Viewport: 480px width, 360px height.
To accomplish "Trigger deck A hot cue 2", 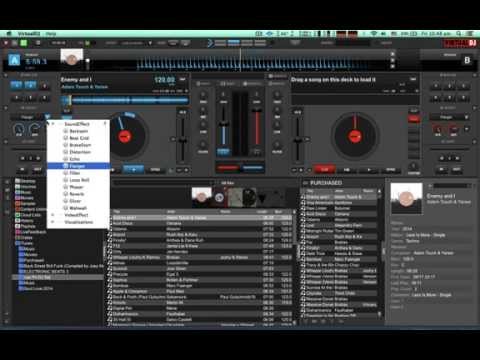I will tap(30, 85).
